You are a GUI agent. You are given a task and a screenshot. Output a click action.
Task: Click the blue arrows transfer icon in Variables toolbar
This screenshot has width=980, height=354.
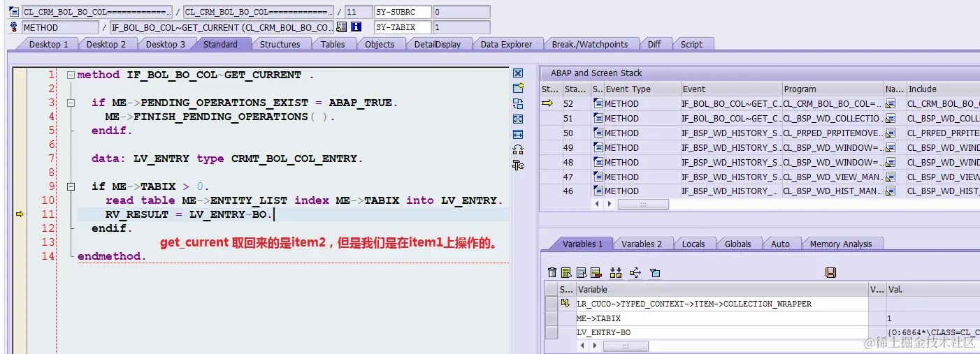(635, 272)
